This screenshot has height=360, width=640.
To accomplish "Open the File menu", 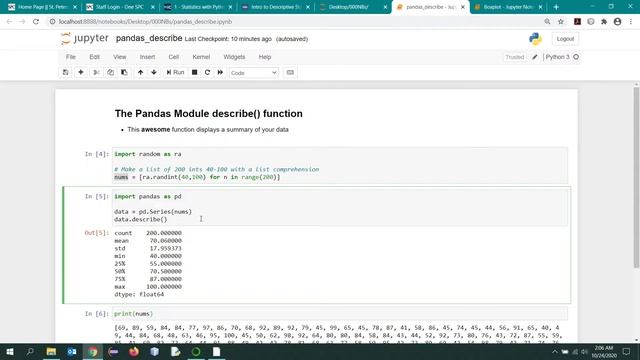I will coord(71,57).
